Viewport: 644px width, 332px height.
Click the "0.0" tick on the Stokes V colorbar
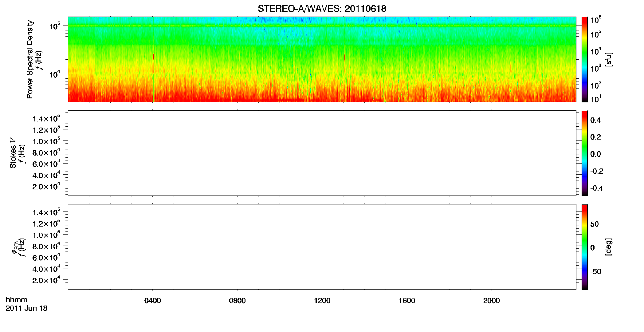[x=595, y=154]
